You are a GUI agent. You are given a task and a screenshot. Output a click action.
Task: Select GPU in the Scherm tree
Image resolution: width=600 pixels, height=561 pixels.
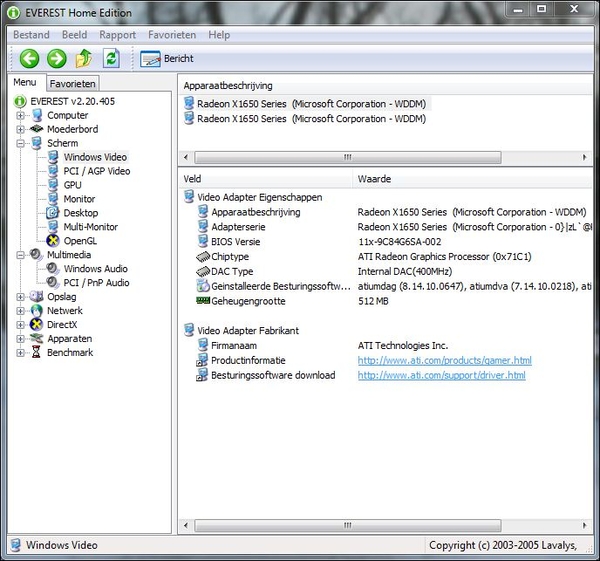tap(72, 185)
